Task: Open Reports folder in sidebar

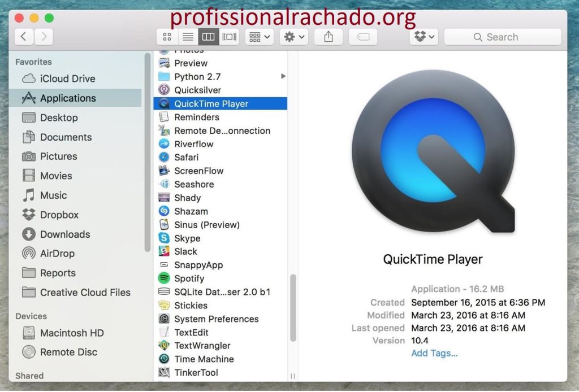Action: point(75,273)
